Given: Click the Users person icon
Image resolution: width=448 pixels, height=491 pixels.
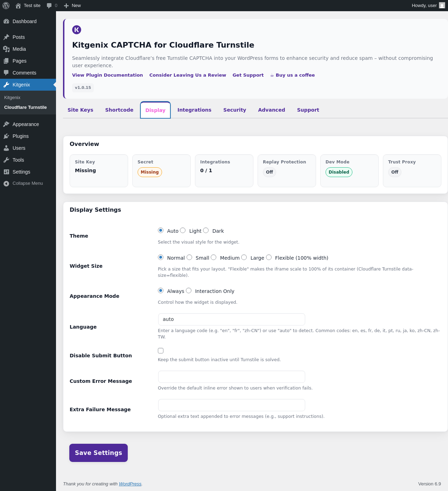Looking at the screenshot, I should [6, 148].
